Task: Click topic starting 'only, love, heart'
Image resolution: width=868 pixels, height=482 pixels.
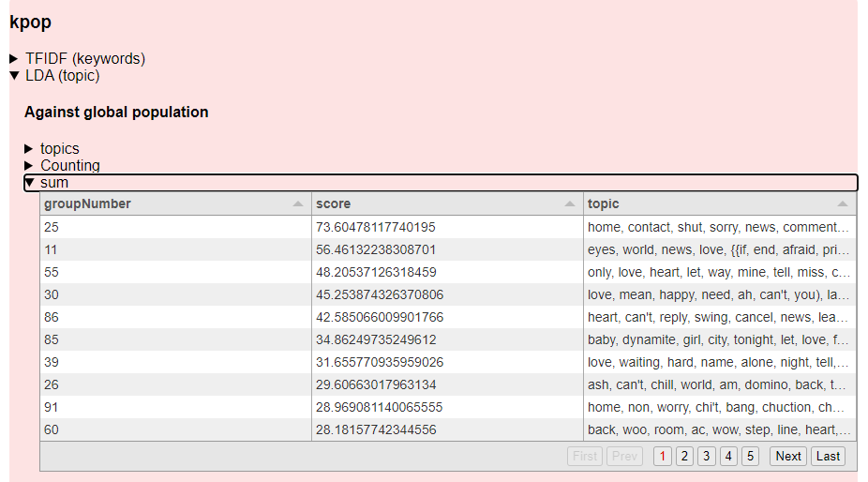Action: point(718,272)
